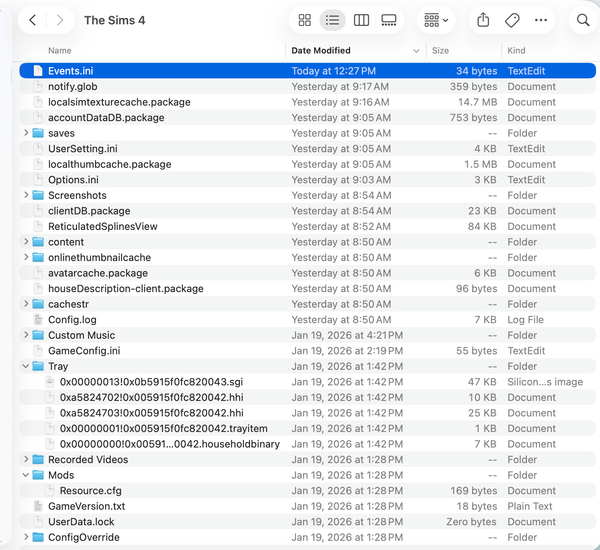Select the GameVersion.txt file
The image size is (600, 550).
pos(86,507)
